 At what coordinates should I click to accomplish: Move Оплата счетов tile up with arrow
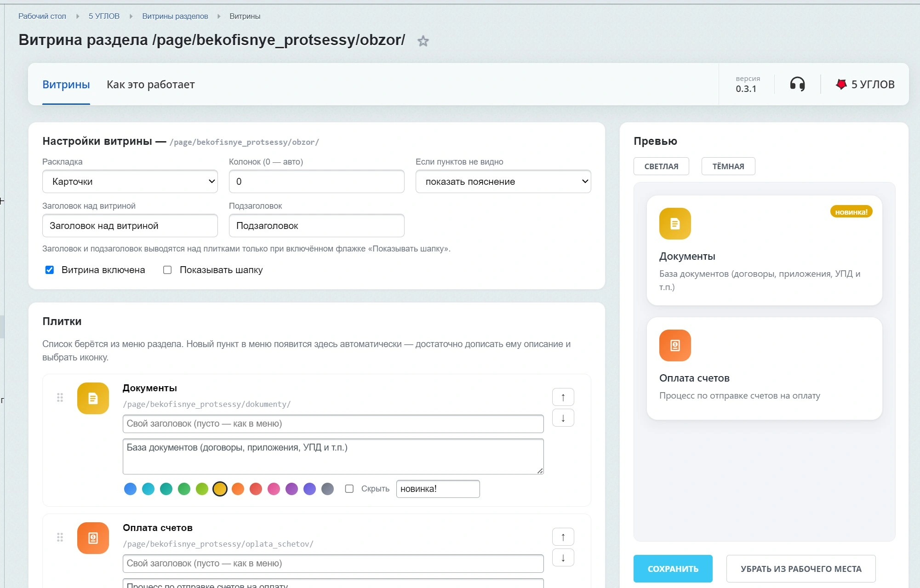click(x=563, y=537)
